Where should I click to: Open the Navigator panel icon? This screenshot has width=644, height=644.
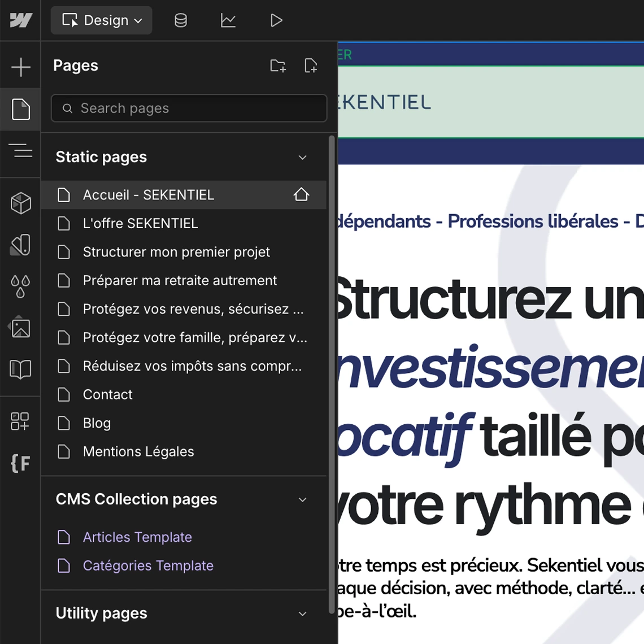pyautogui.click(x=20, y=151)
